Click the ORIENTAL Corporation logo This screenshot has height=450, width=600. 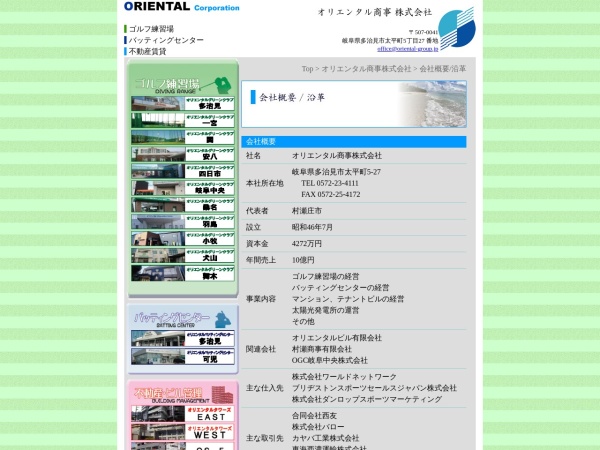click(182, 7)
